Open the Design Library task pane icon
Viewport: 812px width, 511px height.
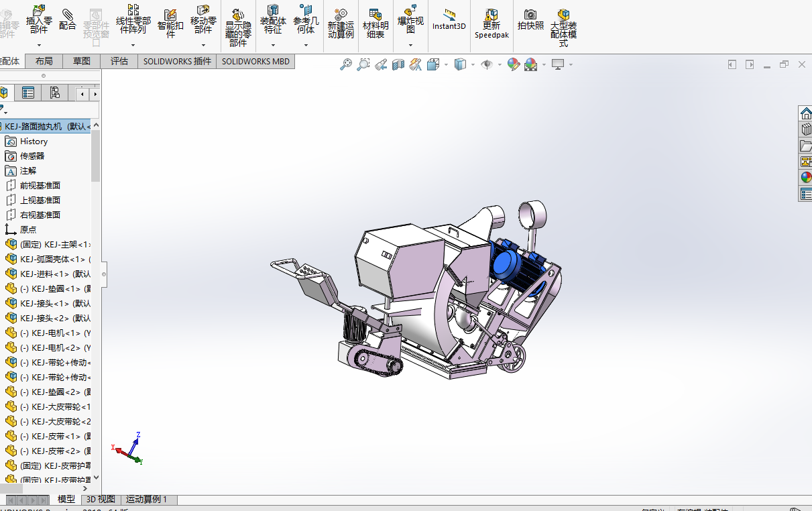click(x=806, y=129)
